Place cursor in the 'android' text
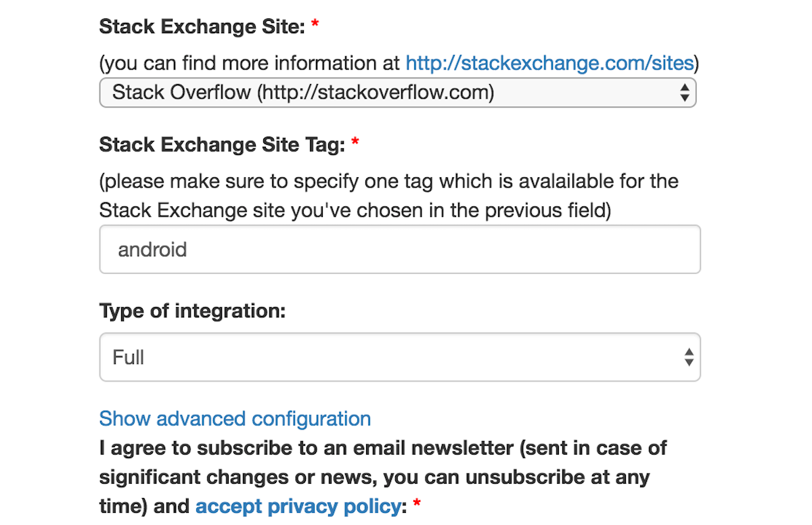Viewport: 812px width, 525px height. (x=152, y=250)
